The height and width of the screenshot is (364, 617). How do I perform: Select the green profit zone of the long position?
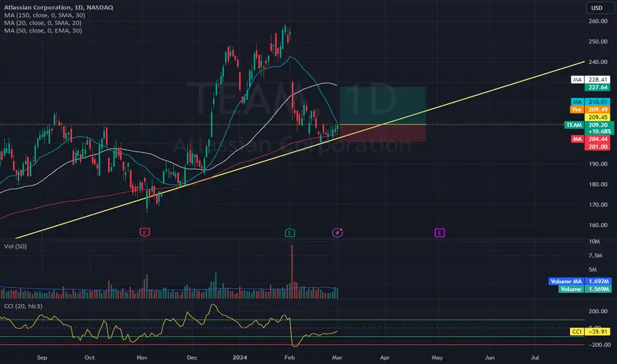[x=383, y=105]
